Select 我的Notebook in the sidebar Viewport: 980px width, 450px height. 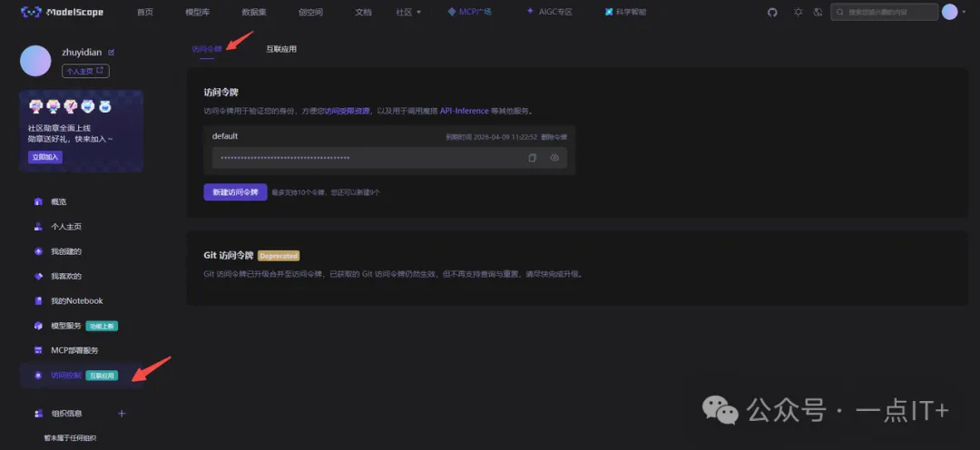77,300
